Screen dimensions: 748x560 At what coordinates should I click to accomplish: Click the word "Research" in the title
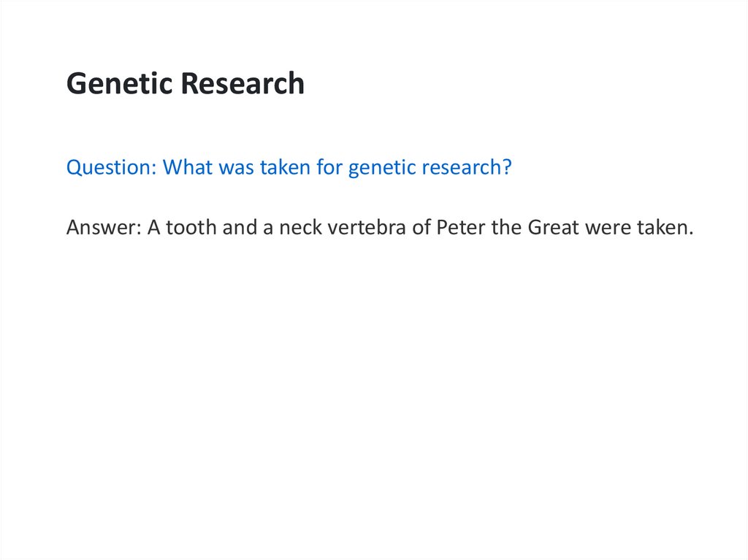243,84
